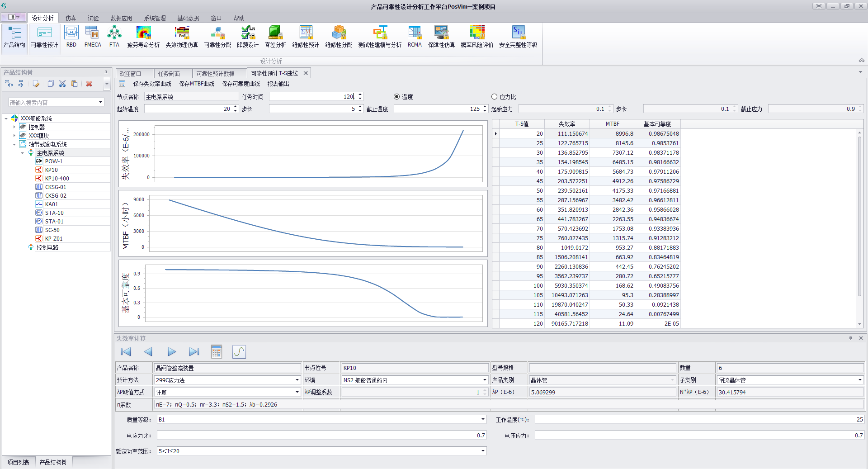Image resolution: width=868 pixels, height=469 pixels.
Task: Switch to the 可靠性预计数据 tab
Action: (215, 74)
